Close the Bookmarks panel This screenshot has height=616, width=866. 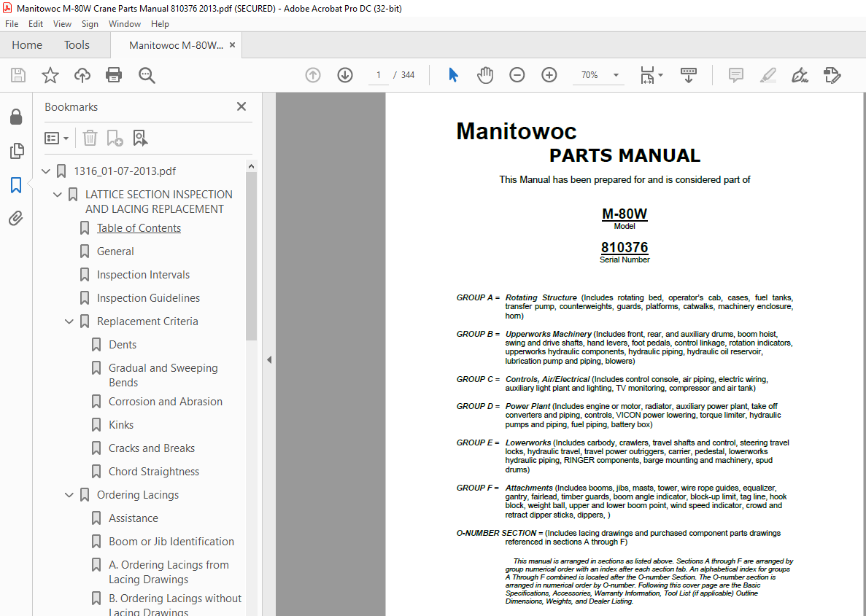coord(241,106)
